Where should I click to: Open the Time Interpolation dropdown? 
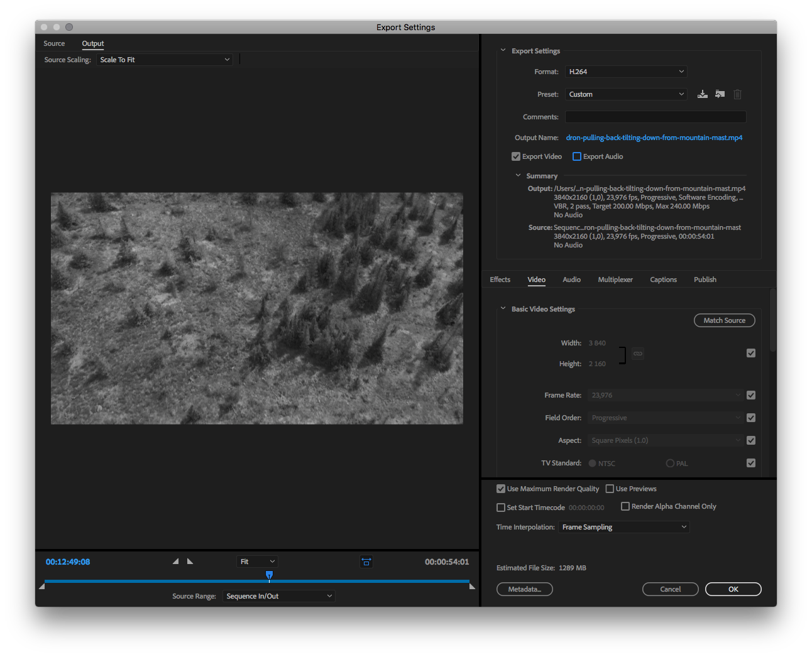tap(623, 527)
